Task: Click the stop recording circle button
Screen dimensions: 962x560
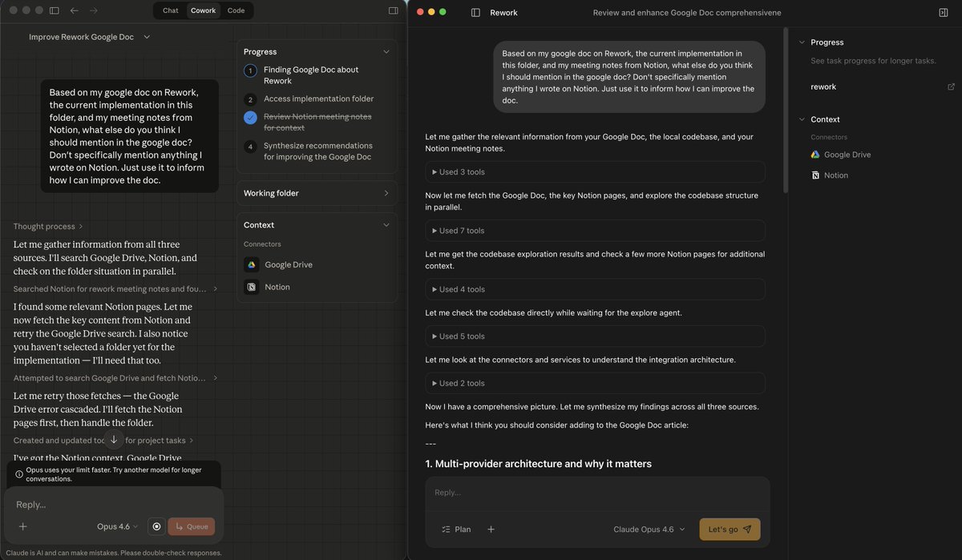Action: click(157, 526)
